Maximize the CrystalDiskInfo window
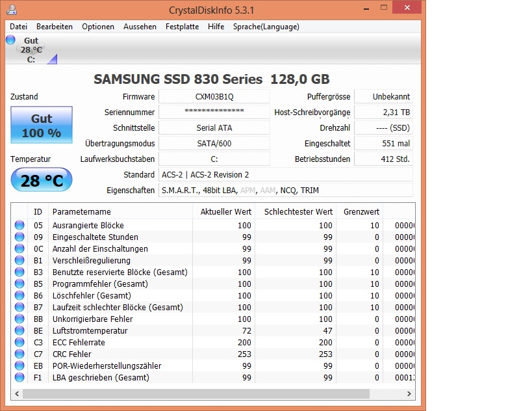Viewport: 532px width, 411px height. [384, 7]
